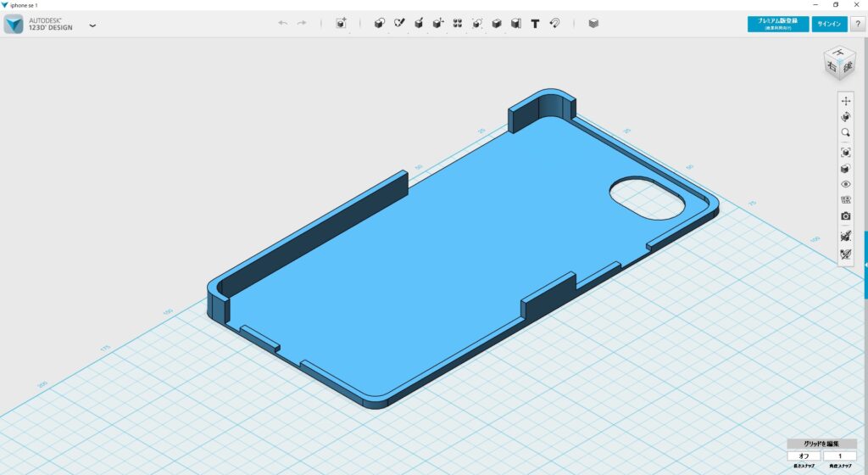Select the Zoom magnifier tool
Screen dimensions: 868x475
point(846,133)
